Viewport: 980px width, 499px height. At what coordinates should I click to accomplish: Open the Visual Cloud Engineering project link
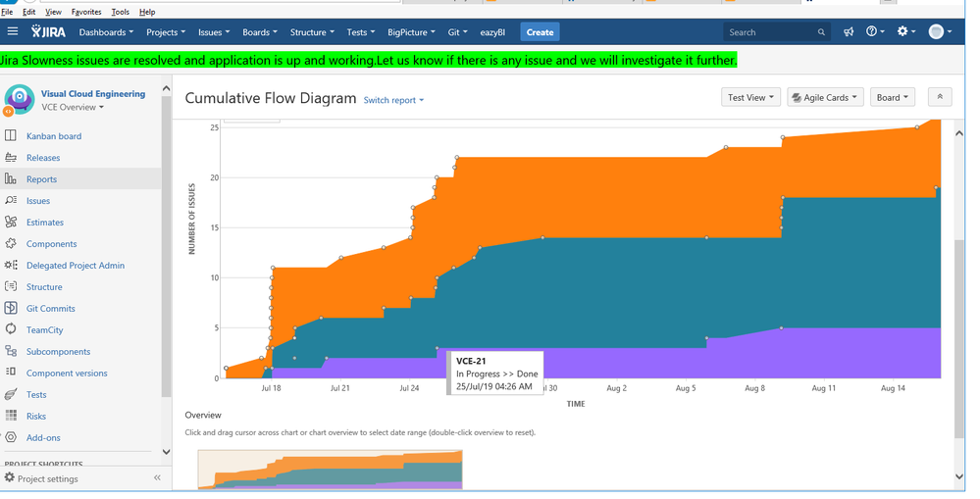coord(93,94)
